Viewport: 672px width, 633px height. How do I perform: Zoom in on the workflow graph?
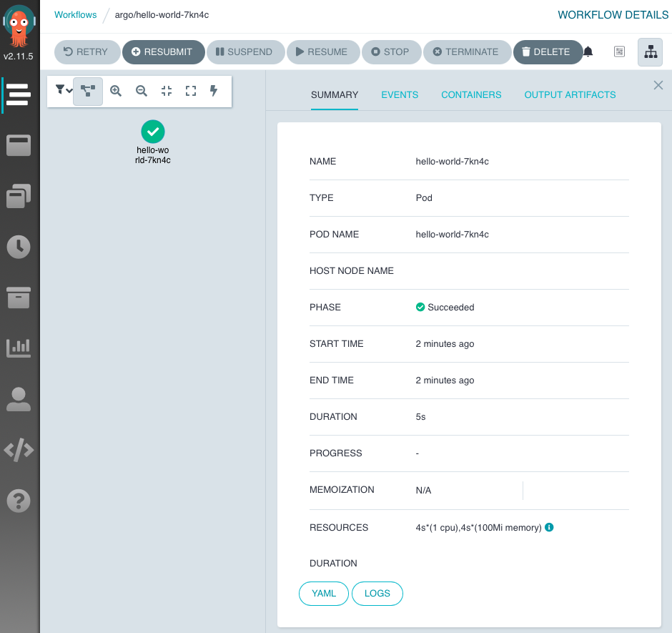pyautogui.click(x=116, y=91)
